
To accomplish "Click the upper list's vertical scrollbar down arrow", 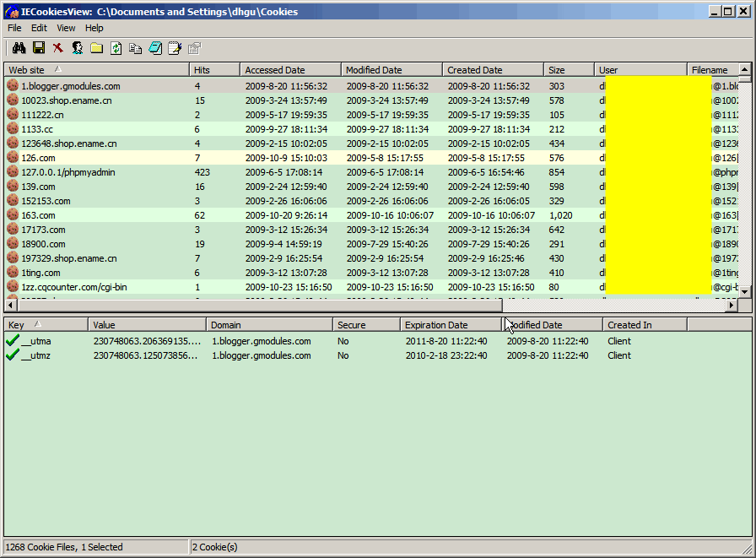I will click(x=745, y=293).
